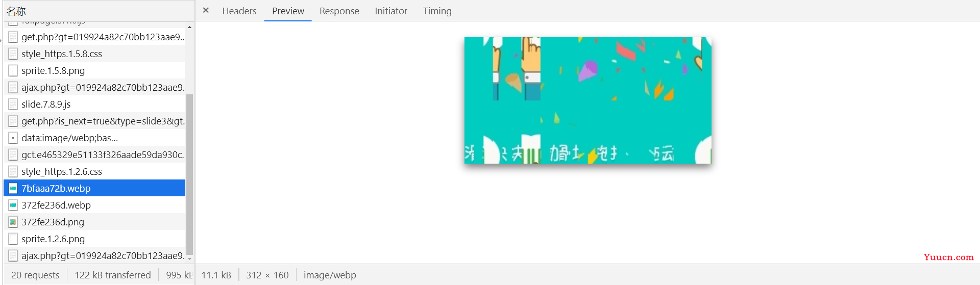The width and height of the screenshot is (980, 285).
Task: Select the get.php?is_next=true request row
Action: click(94, 121)
